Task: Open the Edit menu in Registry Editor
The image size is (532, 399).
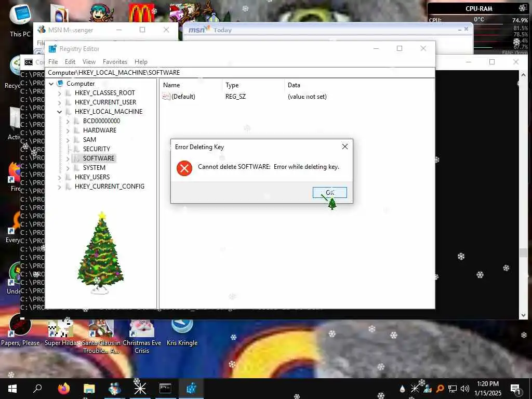Action: (x=70, y=62)
